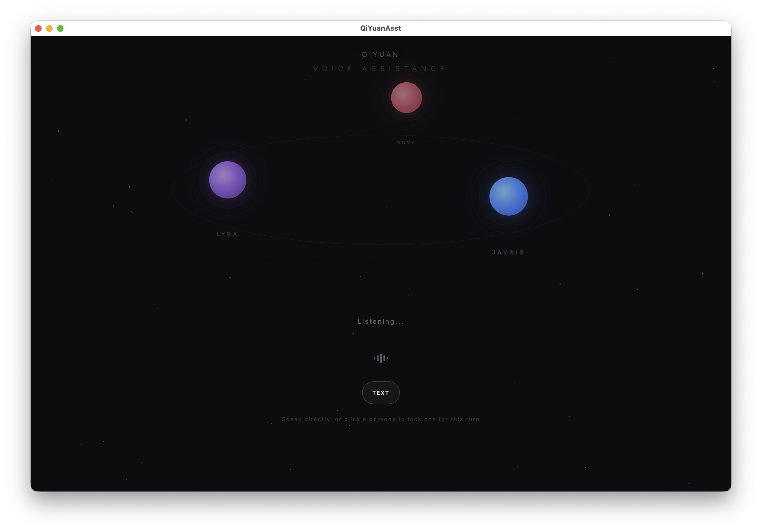Click the QIYUAN header text
The width and height of the screenshot is (762, 532).
click(381, 55)
